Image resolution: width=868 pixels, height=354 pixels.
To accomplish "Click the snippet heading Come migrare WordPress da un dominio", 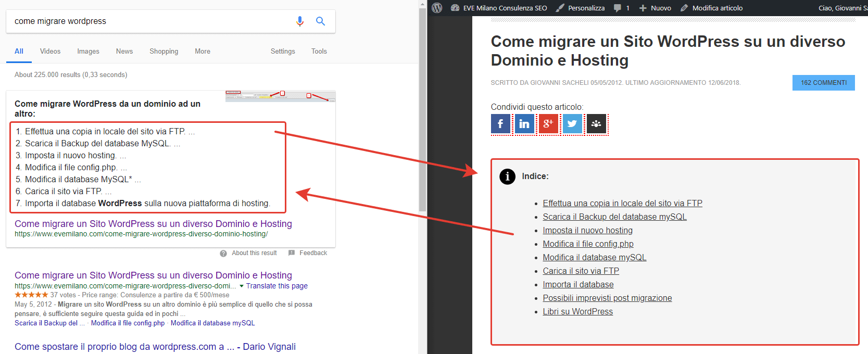I will pos(108,109).
